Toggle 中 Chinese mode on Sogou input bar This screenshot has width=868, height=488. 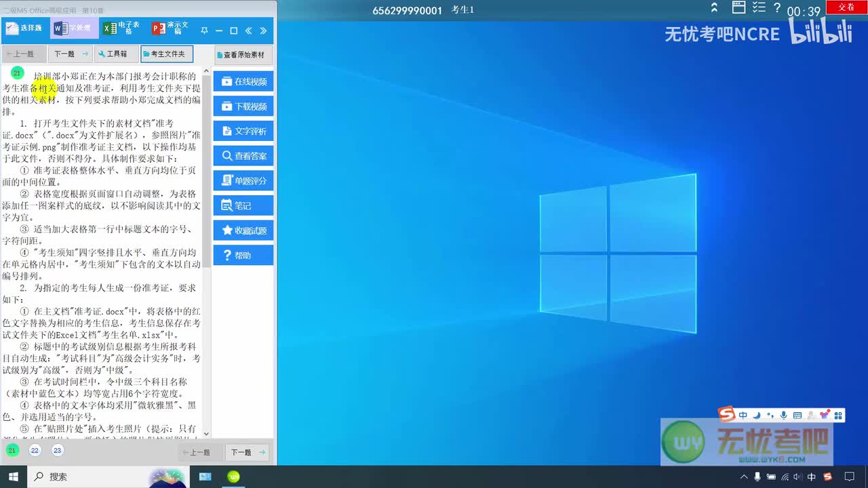tap(743, 415)
